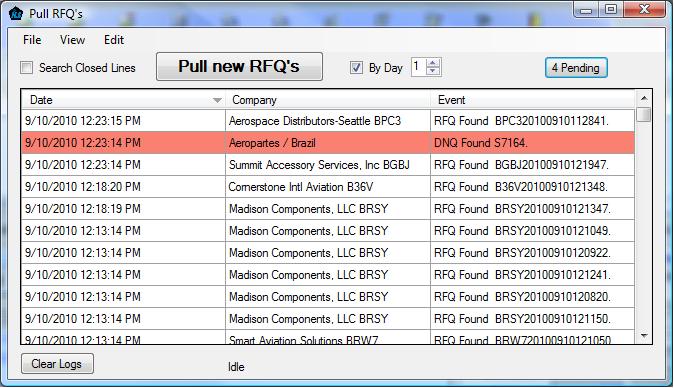674x388 pixels.
Task: Open the File menu
Action: [x=32, y=40]
